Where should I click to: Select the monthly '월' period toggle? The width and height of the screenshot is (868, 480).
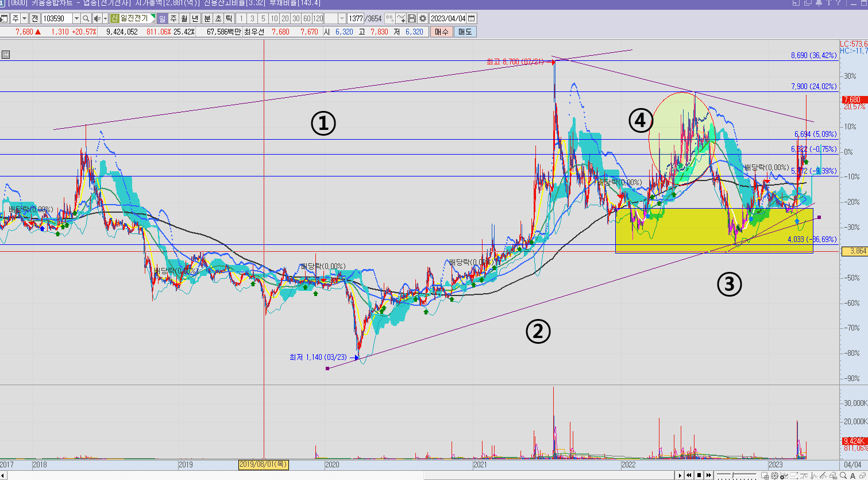point(184,18)
